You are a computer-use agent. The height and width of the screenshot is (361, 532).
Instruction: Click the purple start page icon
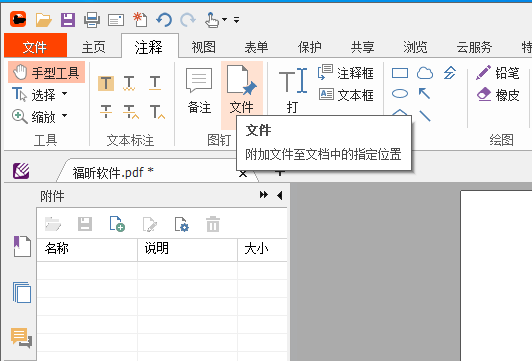tap(21, 171)
